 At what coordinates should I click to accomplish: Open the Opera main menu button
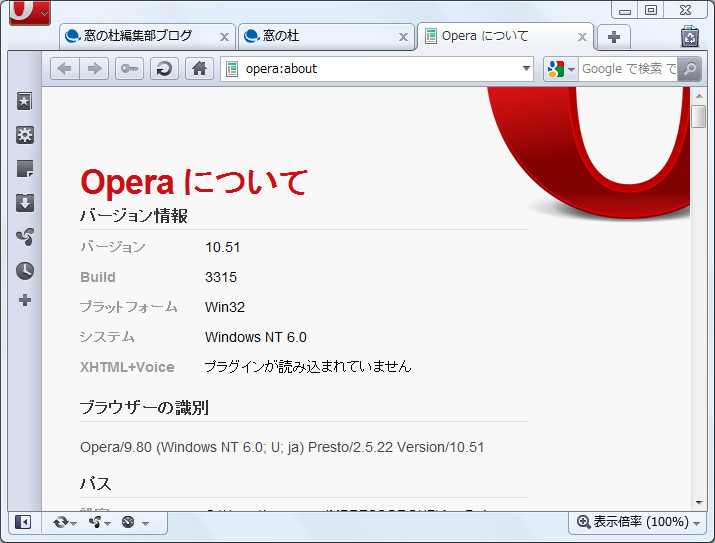30,11
